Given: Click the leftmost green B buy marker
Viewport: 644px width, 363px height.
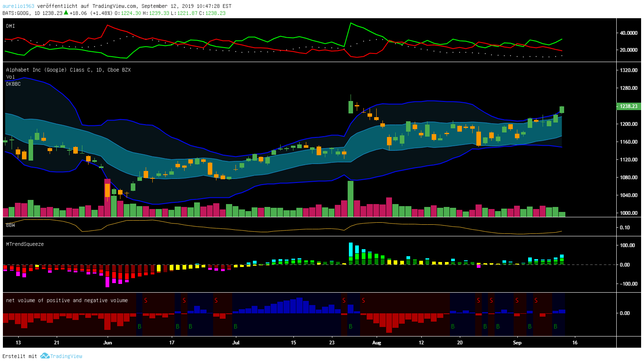Looking at the screenshot, I should (139, 327).
